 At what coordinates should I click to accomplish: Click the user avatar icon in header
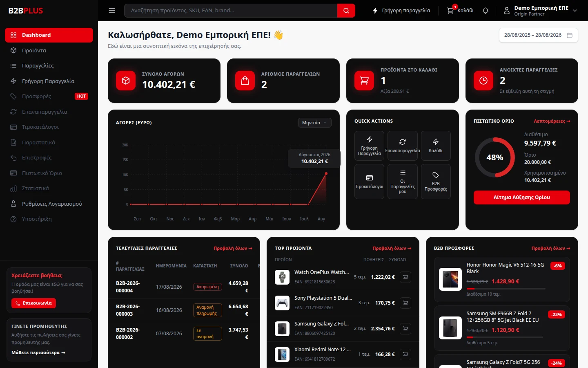coord(507,11)
